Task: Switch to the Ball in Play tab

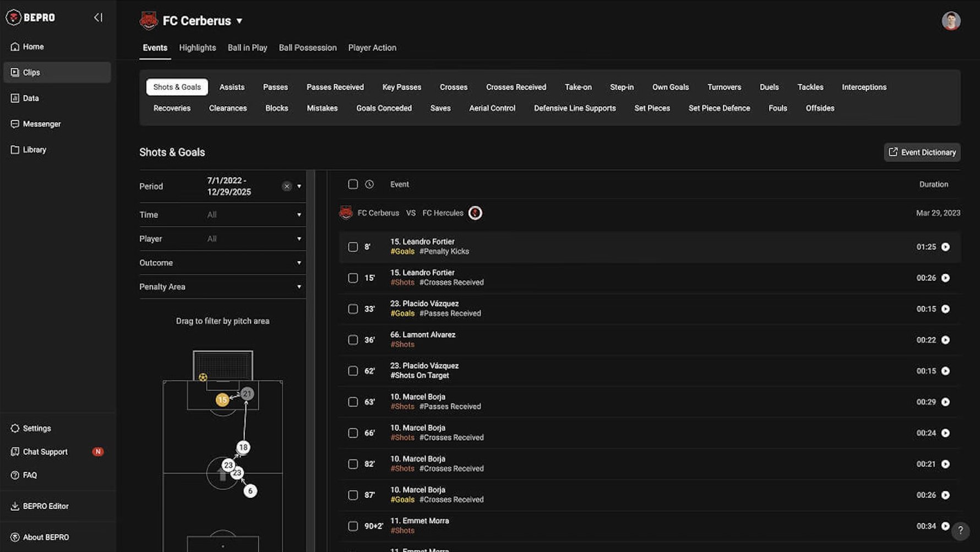Action: (247, 48)
